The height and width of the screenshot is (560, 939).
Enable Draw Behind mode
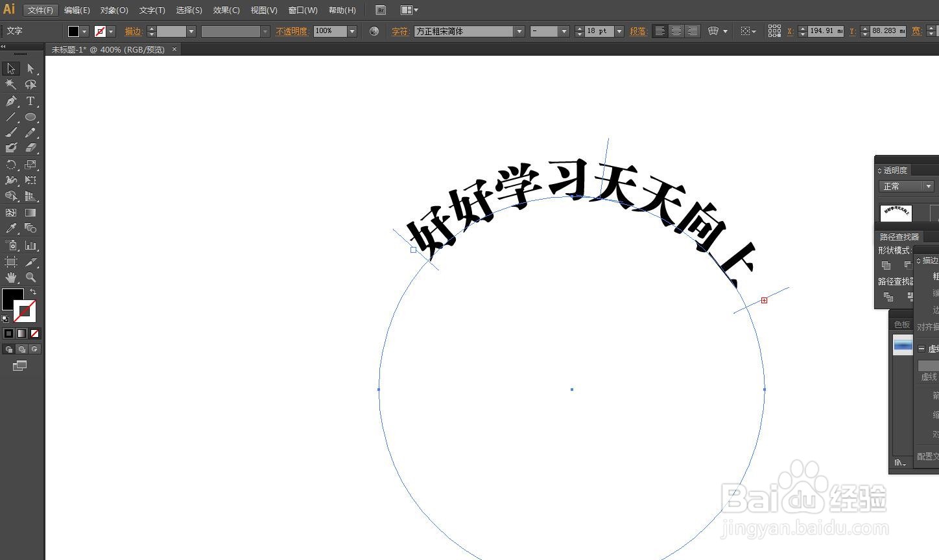point(21,349)
